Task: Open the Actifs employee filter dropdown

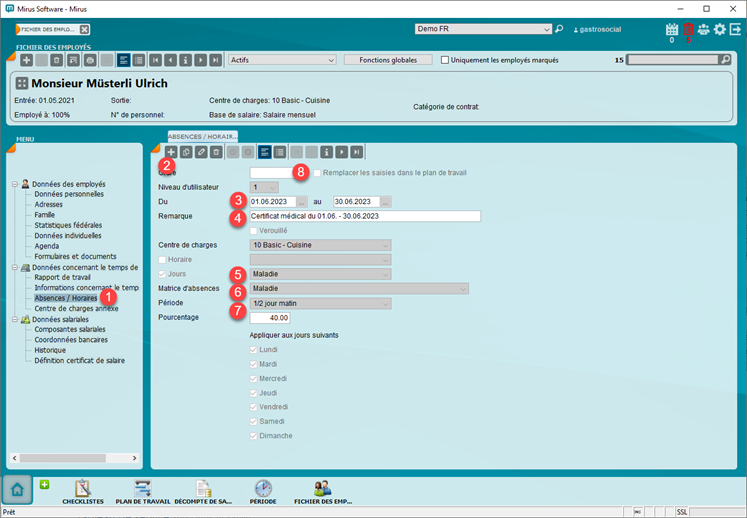Action: coord(281,60)
